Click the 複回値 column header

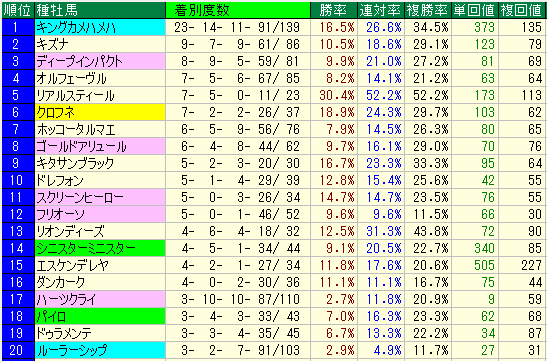(x=522, y=10)
